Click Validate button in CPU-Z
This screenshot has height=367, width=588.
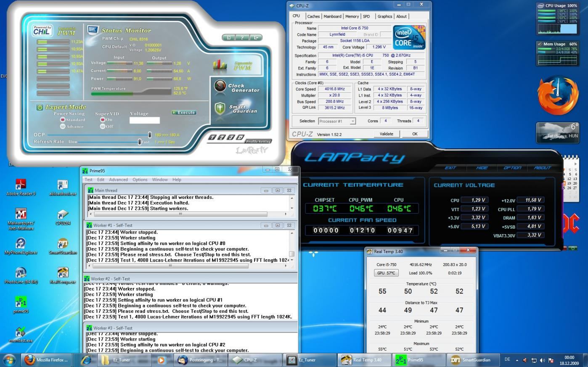point(387,134)
